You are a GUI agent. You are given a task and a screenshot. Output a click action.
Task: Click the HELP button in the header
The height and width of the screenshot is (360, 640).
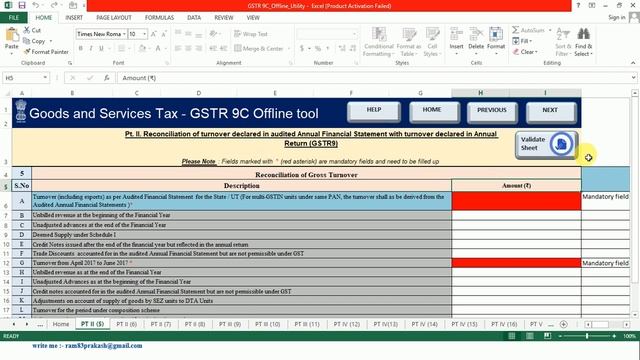pyautogui.click(x=374, y=111)
